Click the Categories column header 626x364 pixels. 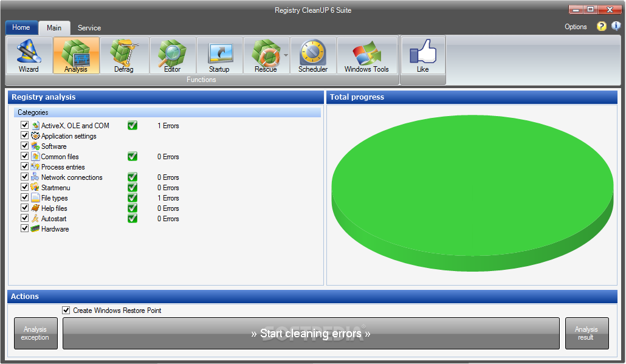(x=167, y=112)
